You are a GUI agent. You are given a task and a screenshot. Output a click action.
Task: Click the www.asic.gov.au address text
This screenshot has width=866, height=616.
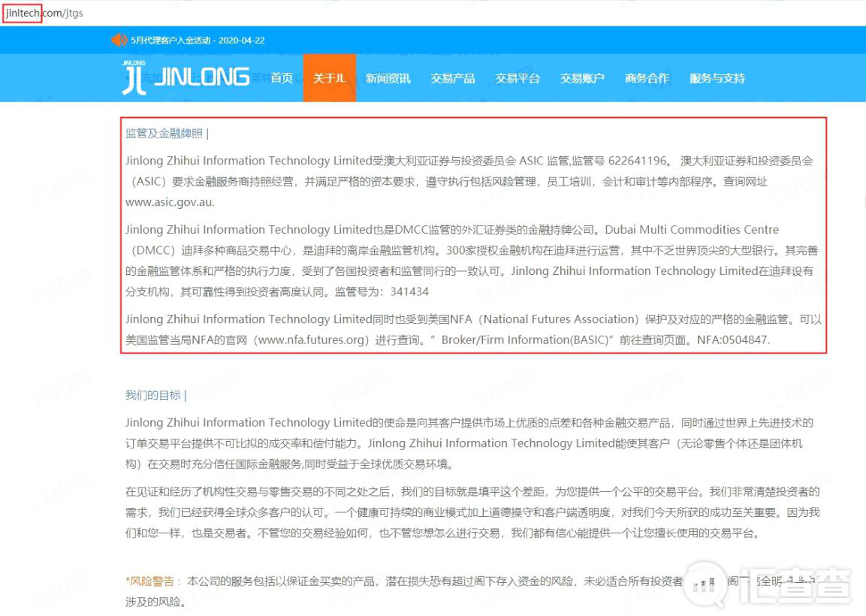point(170,202)
